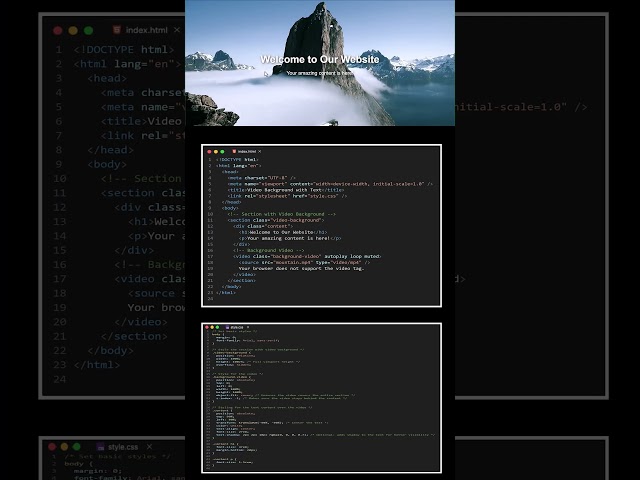Viewport: 640px width, 480px height.
Task: Select the style.css tab in the small center CSS panel
Action: 237,327
